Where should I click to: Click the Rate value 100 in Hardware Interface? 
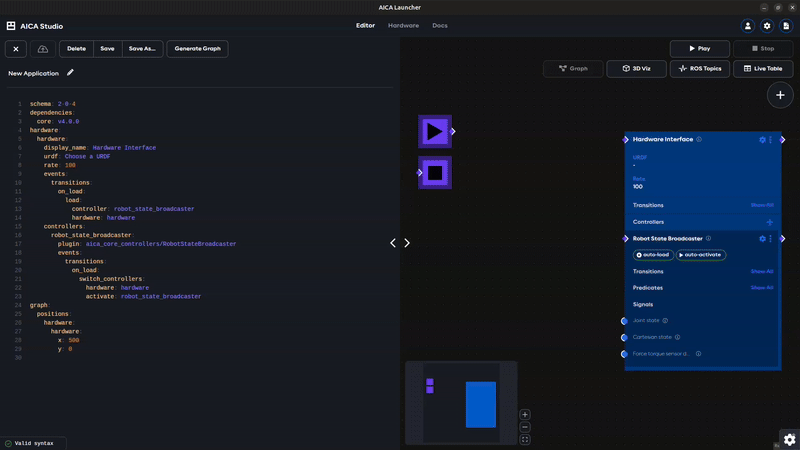click(x=638, y=187)
